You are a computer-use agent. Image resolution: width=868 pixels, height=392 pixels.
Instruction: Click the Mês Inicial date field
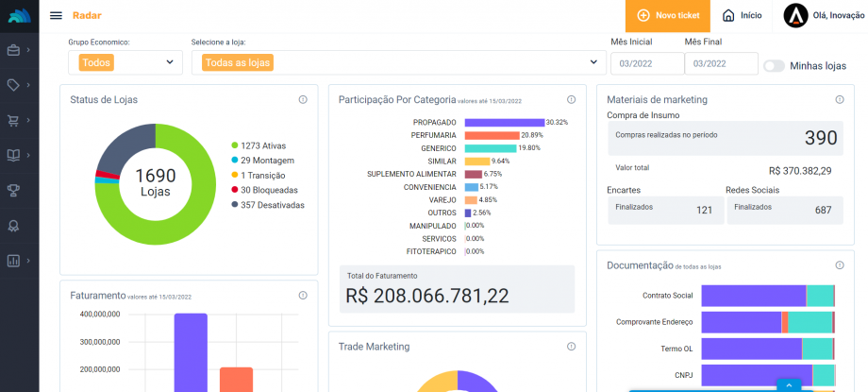pyautogui.click(x=646, y=63)
